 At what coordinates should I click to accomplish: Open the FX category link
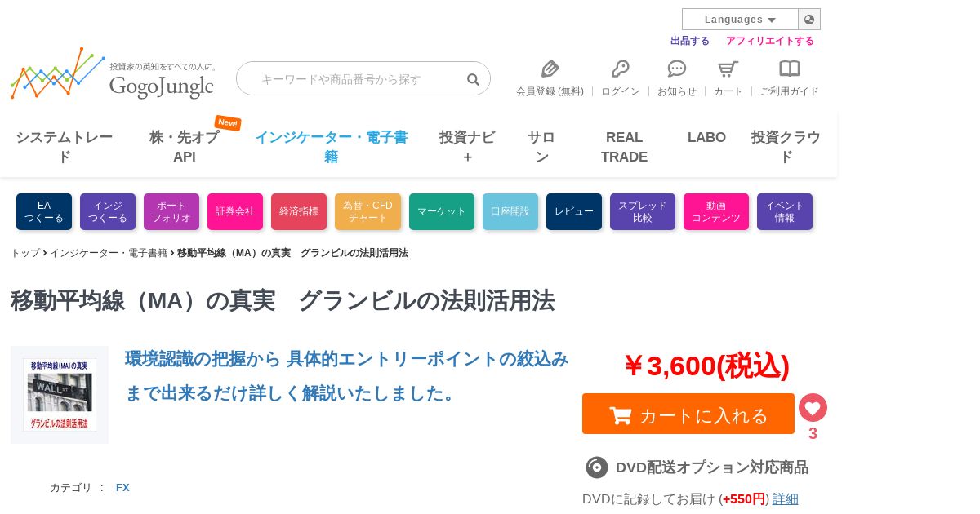(122, 488)
